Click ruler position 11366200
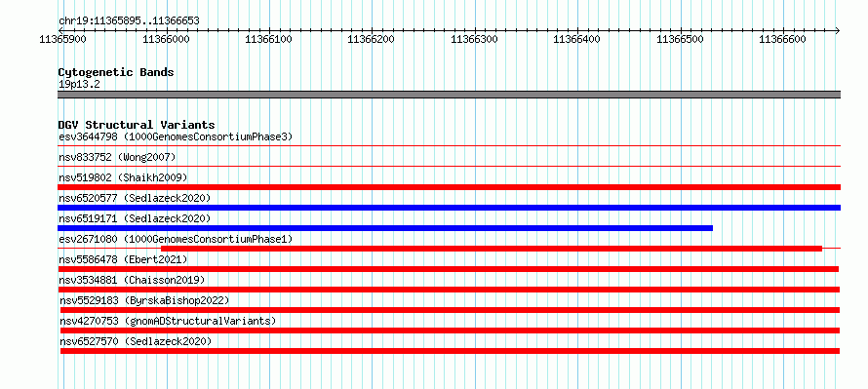Viewport: 868px width, 389px height. 371,39
